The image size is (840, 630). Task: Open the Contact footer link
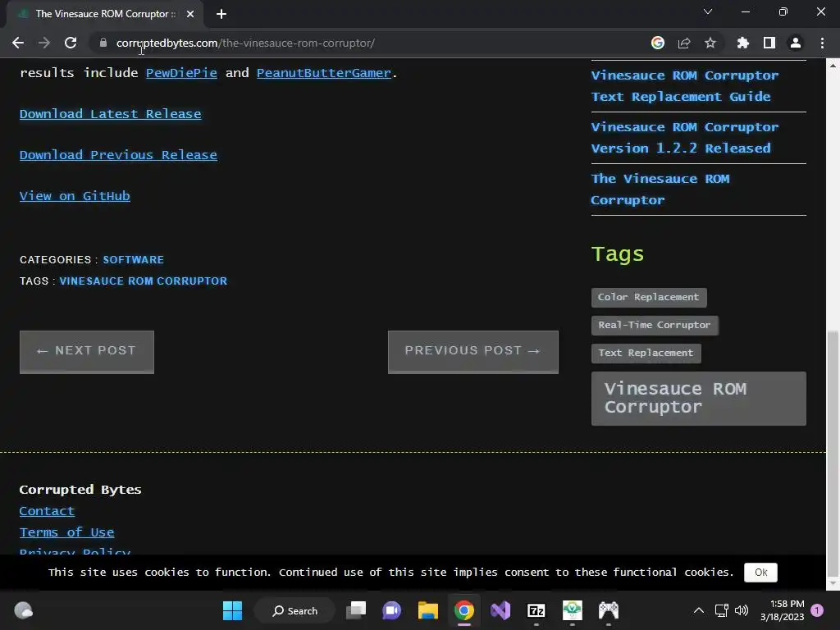(x=47, y=511)
